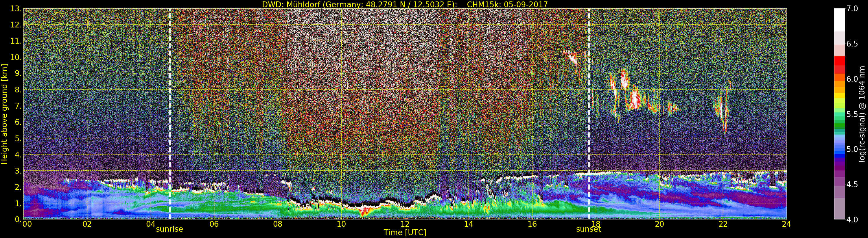Click the time axis tick label '02'
The height and width of the screenshot is (238, 868).
87,224
